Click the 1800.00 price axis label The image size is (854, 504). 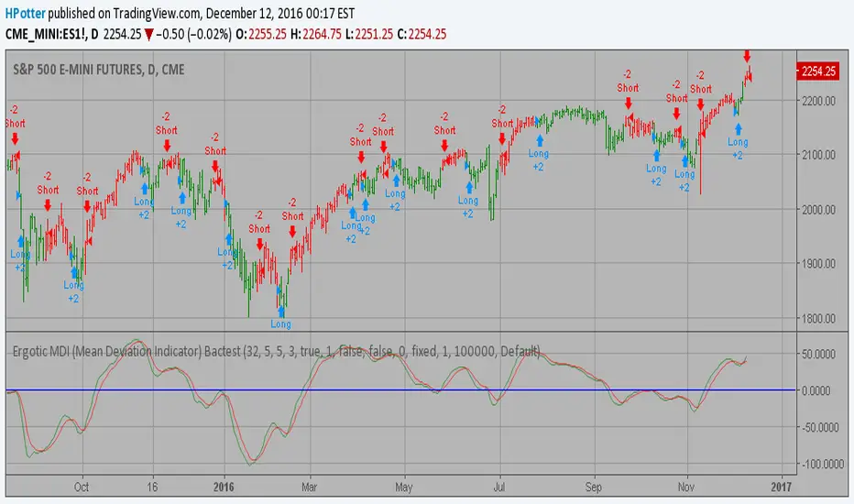[x=818, y=318]
